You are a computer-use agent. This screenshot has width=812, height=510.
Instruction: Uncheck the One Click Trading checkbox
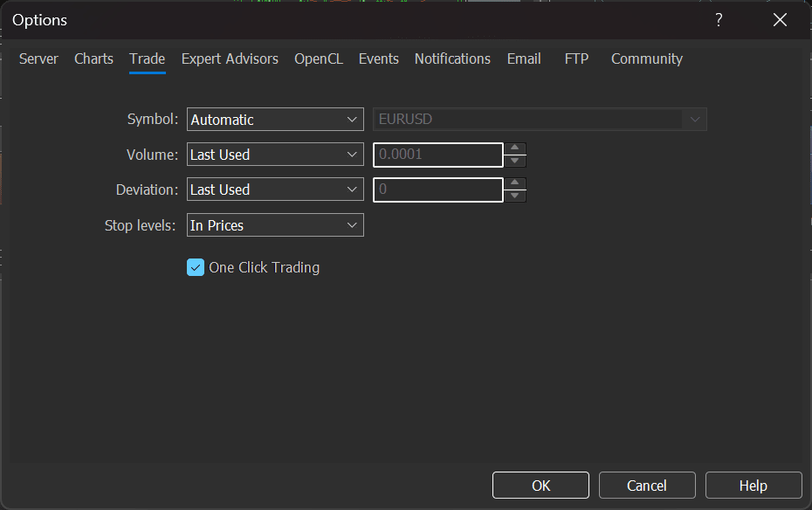tap(196, 267)
